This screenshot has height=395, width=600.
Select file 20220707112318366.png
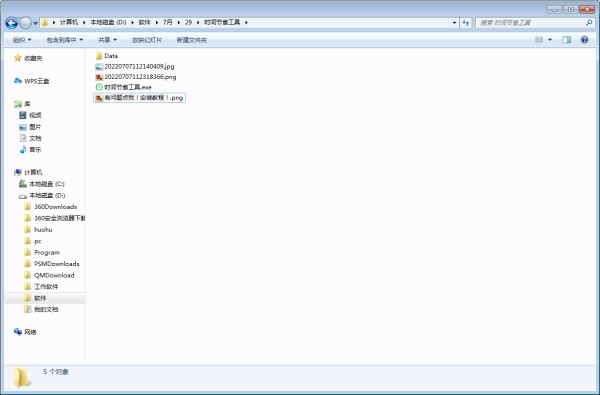136,77
